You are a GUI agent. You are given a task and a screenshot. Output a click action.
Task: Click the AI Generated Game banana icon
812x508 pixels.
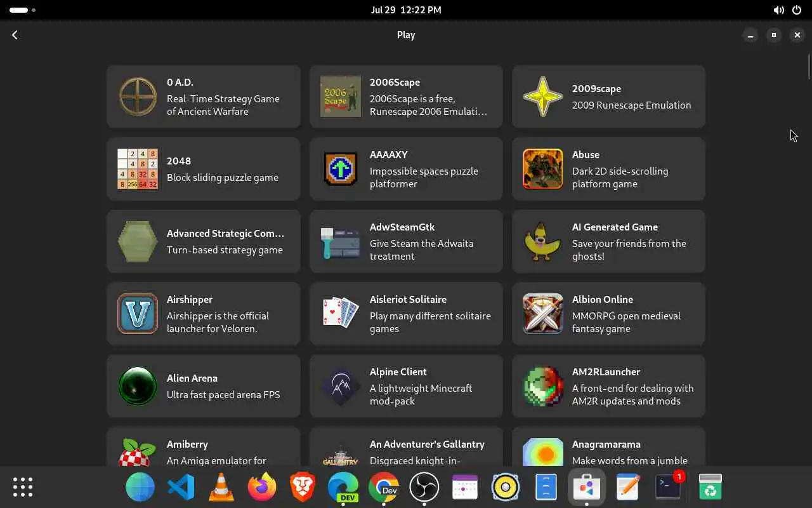click(543, 241)
